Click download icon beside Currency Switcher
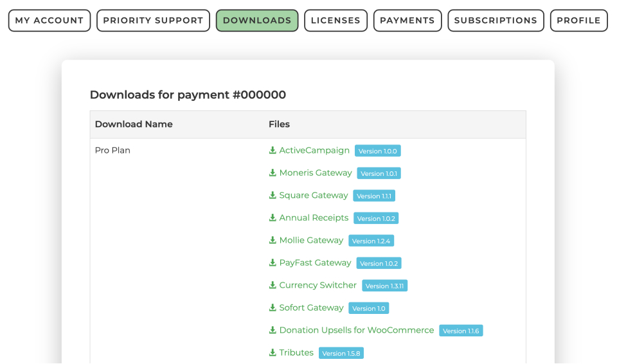617x364 pixels. coord(273,285)
